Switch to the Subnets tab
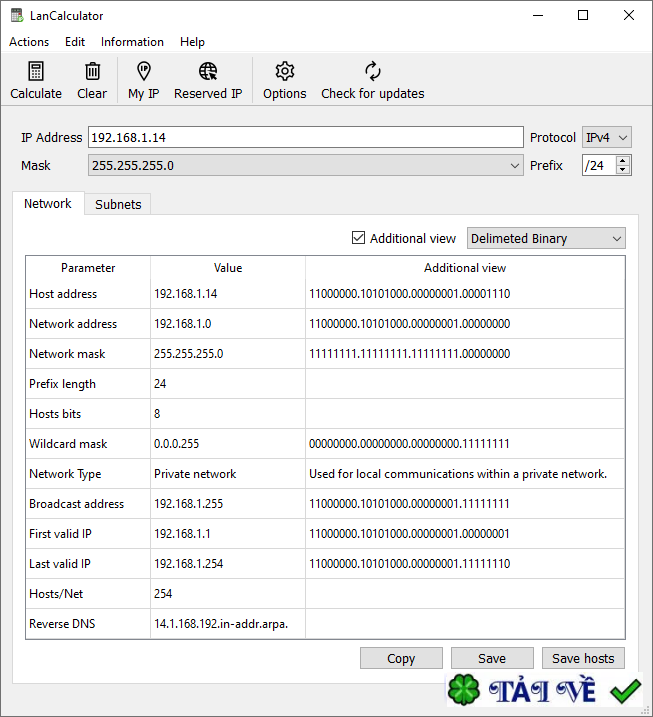 pyautogui.click(x=118, y=204)
